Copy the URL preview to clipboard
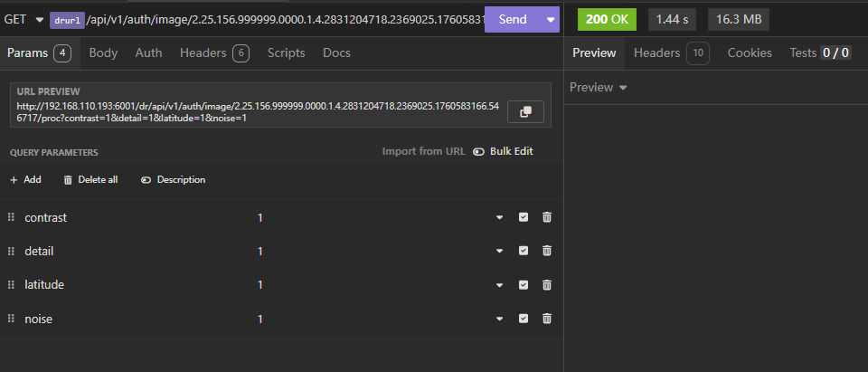 point(525,111)
